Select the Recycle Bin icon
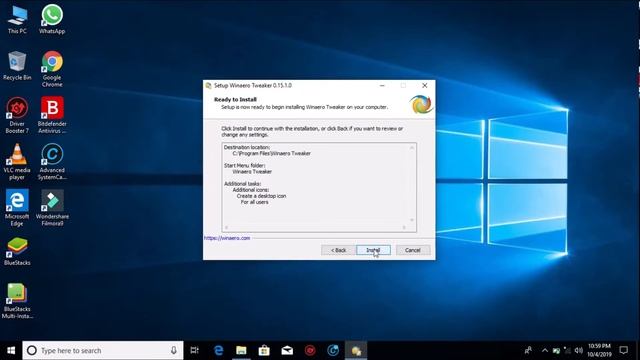The image size is (640, 360). coord(17,66)
